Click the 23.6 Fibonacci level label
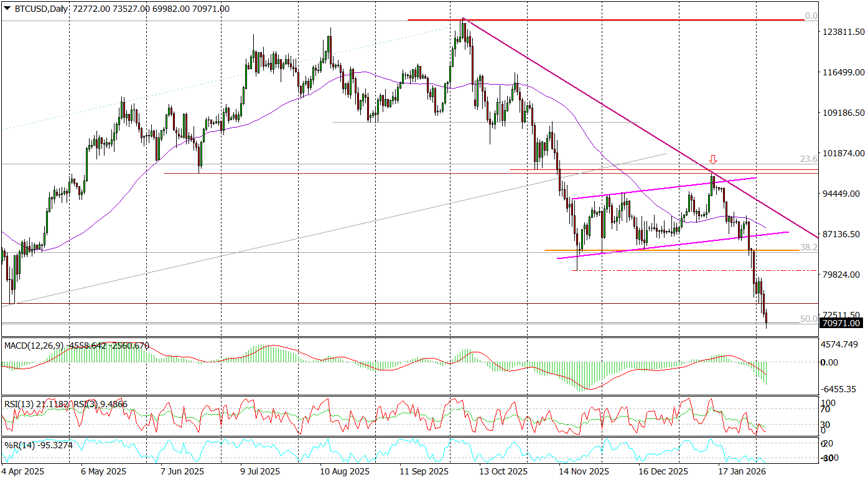Screen dimensions: 868x480 coord(808,159)
